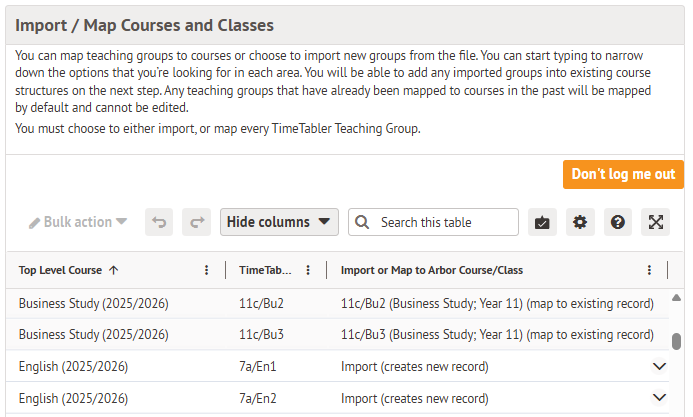Image resolution: width=693 pixels, height=417 pixels.
Task: Open the help question mark icon
Action: (618, 222)
